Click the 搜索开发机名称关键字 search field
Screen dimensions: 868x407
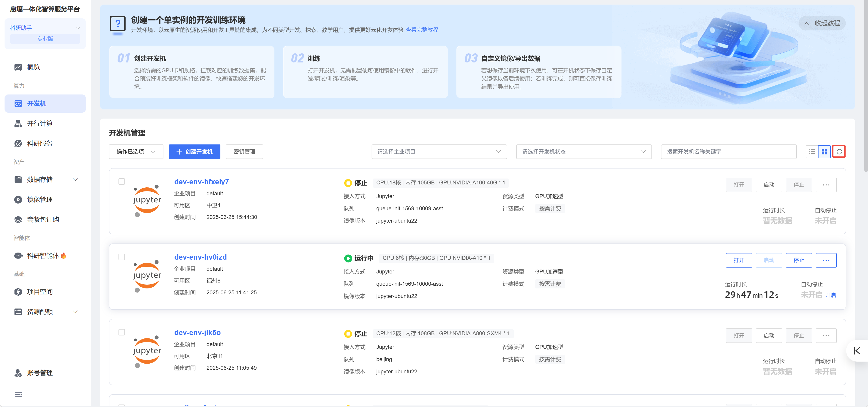[728, 152]
